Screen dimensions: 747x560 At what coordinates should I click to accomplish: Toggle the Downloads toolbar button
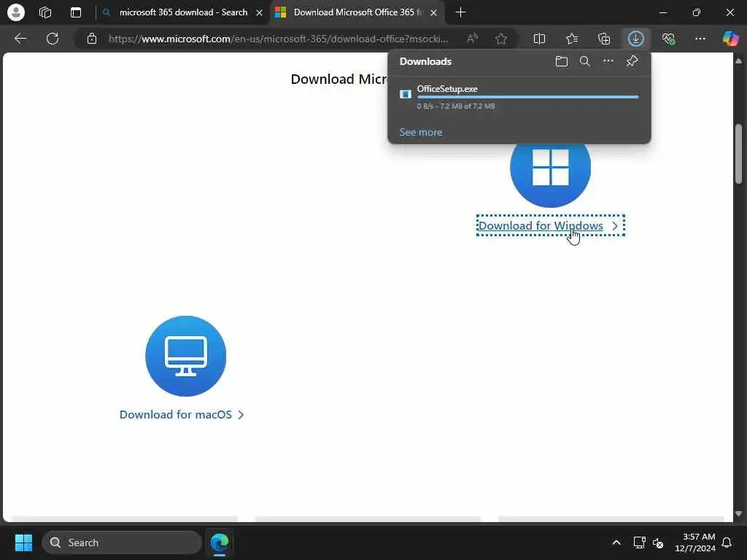(636, 39)
